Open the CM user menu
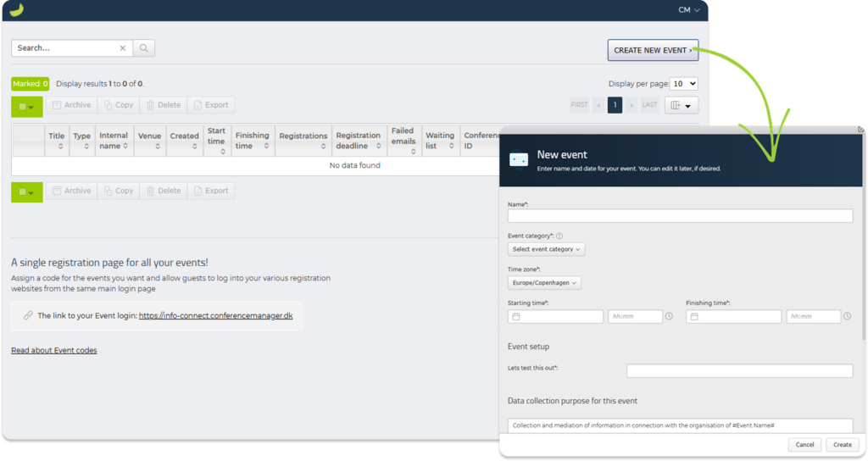This screenshot has width=868, height=461. click(688, 10)
